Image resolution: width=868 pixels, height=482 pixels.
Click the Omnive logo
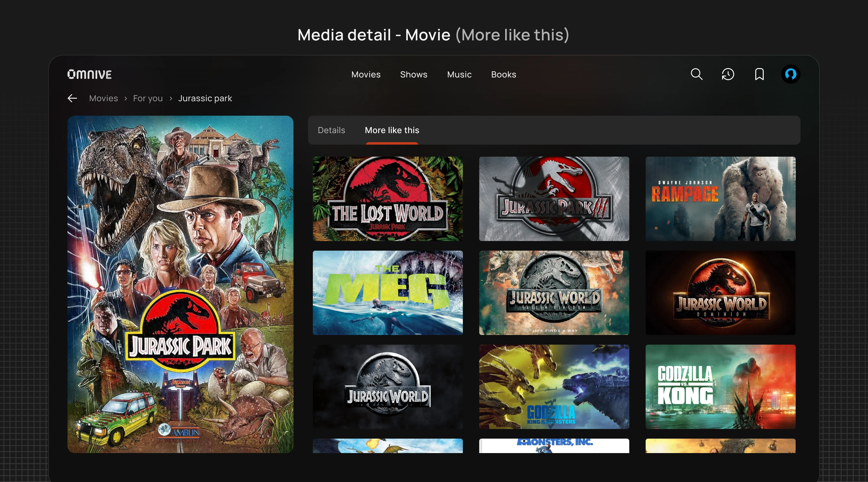tap(90, 74)
